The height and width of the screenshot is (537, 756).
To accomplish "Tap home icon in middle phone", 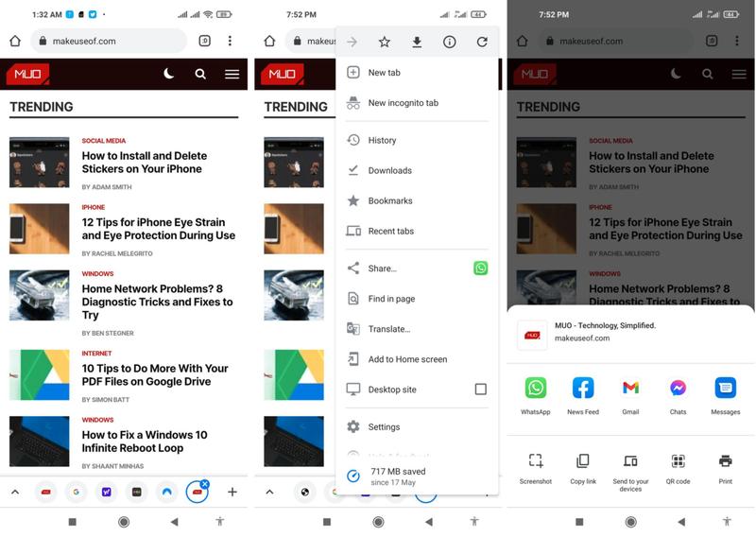I will tap(269, 41).
